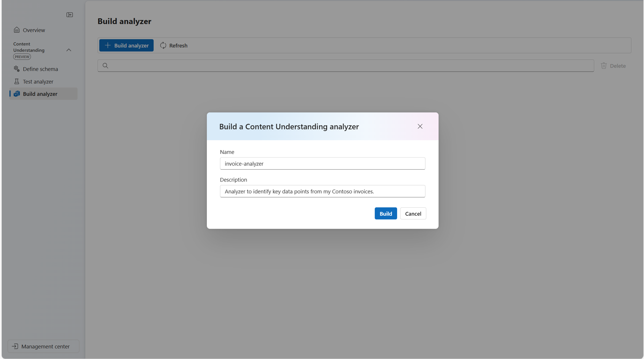The image size is (644, 359).
Task: Click the Overview home icon
Action: click(x=16, y=30)
